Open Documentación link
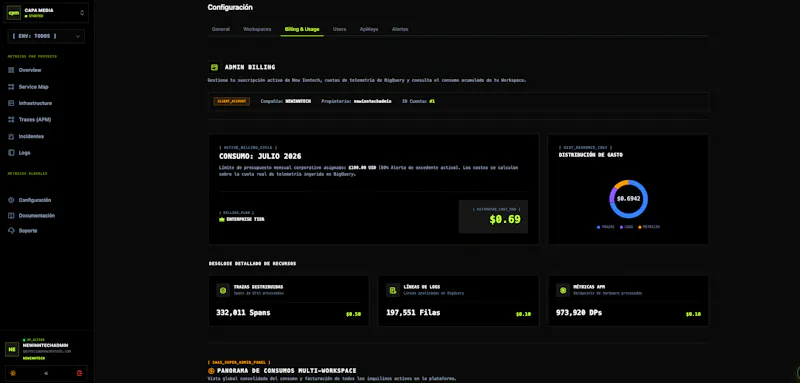Screen dimensions: 800x383 (x=37, y=215)
